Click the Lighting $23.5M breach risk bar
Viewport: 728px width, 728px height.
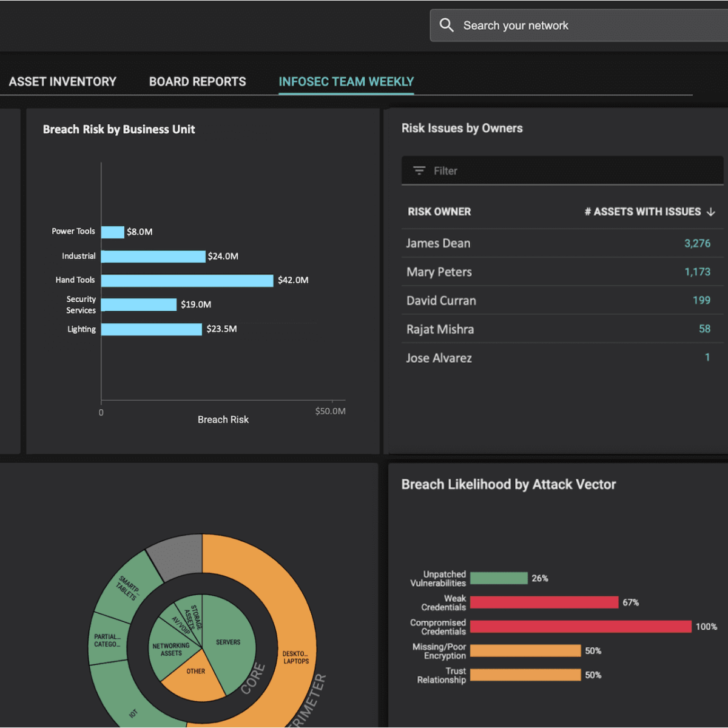[x=152, y=329]
